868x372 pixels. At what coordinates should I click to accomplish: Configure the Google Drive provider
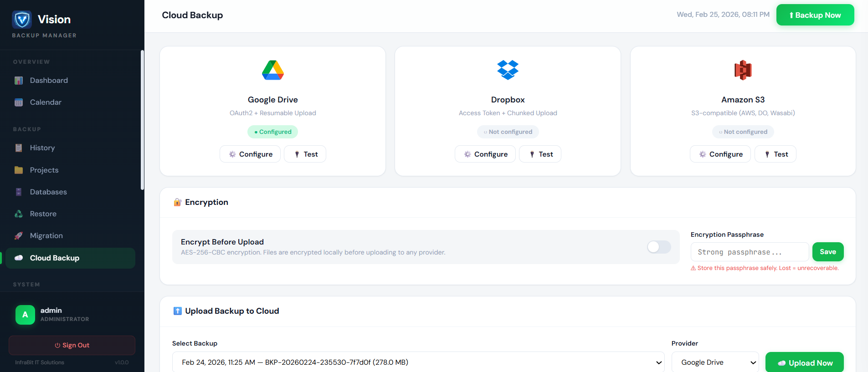point(250,154)
